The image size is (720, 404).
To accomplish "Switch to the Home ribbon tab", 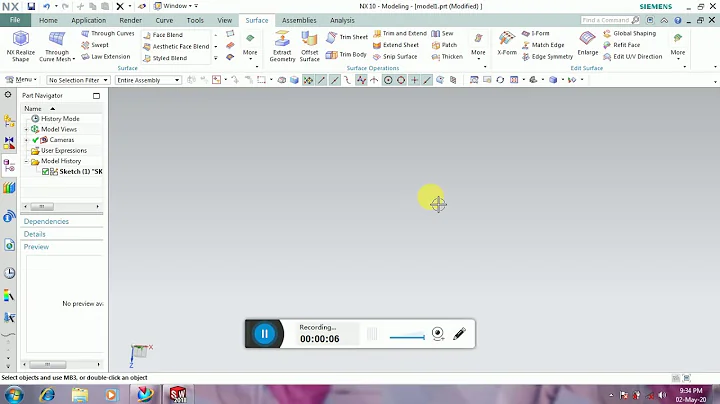I will coord(48,20).
